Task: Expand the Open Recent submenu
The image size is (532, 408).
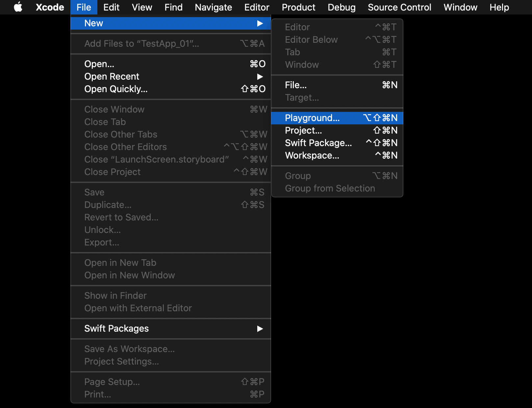Action: (171, 76)
